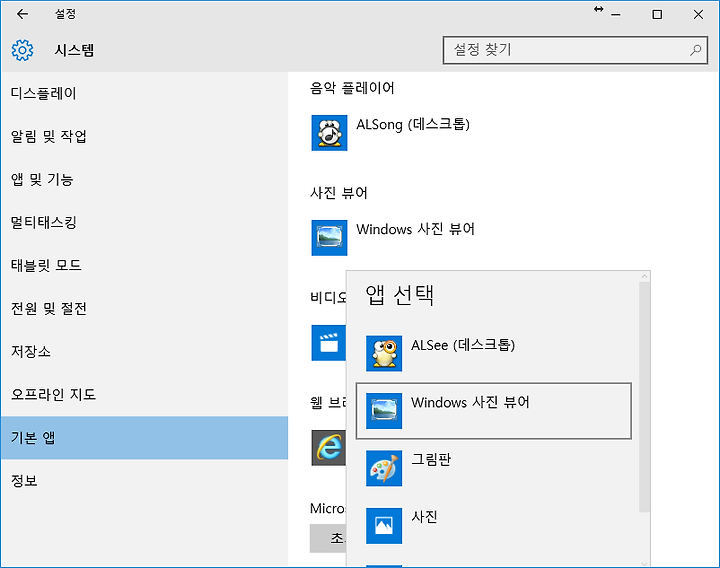Click the System settings gear icon

tap(22, 50)
